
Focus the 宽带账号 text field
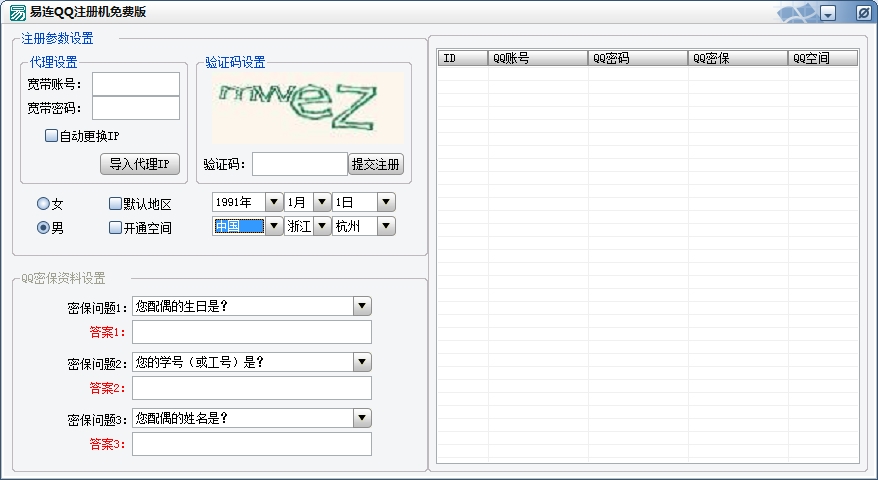tap(135, 84)
